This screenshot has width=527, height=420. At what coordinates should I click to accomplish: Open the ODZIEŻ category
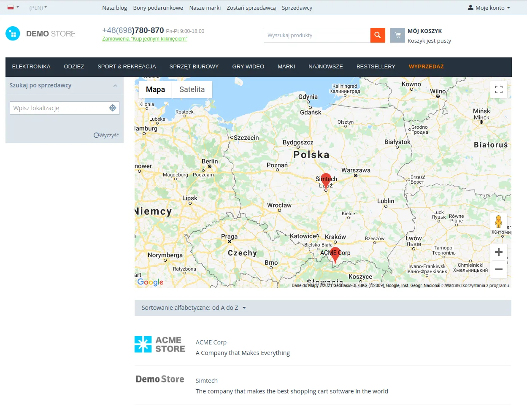(x=74, y=67)
